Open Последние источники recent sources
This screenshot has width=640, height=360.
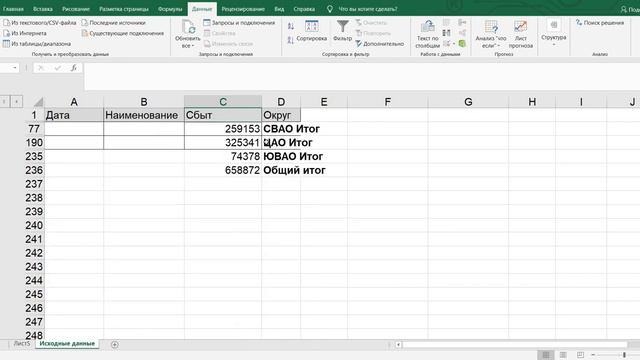tap(113, 23)
